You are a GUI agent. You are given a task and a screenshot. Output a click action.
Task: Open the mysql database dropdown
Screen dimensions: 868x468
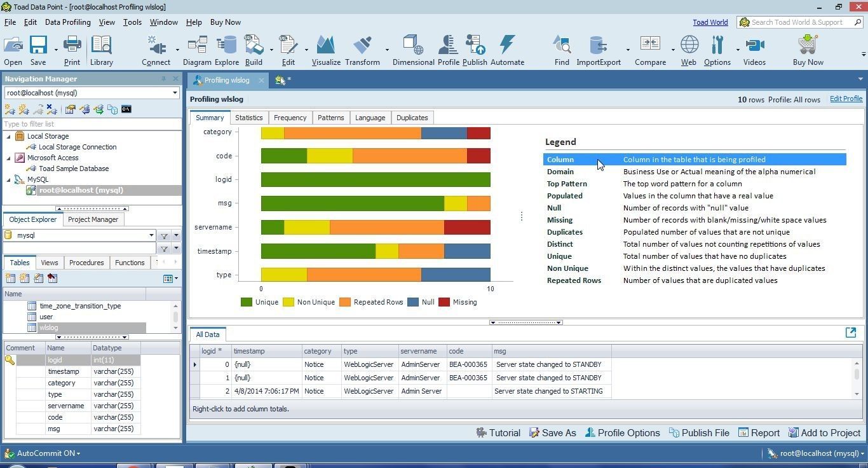[151, 235]
